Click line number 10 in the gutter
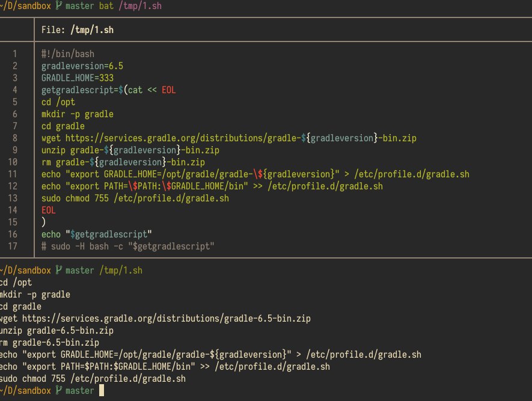The image size is (532, 401). click(13, 162)
